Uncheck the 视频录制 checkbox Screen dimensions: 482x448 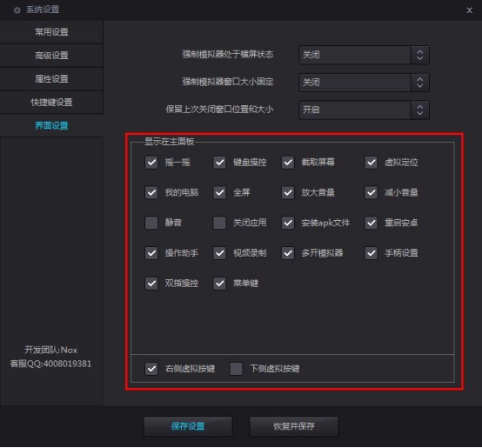pyautogui.click(x=219, y=253)
